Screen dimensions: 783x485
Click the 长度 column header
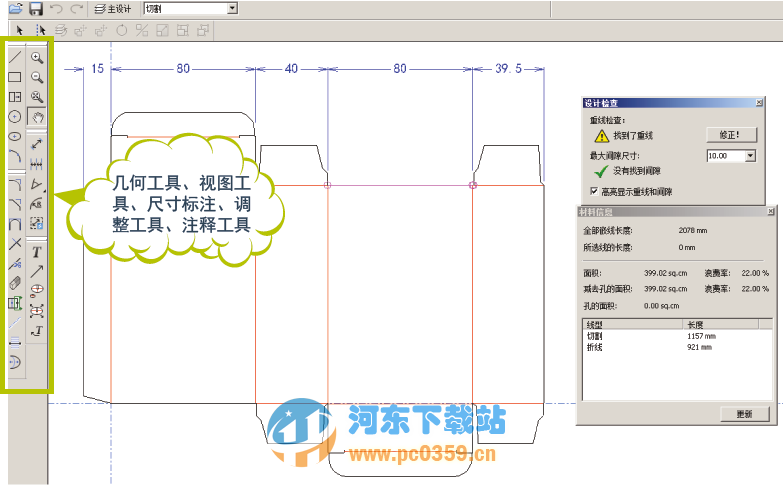(x=721, y=324)
